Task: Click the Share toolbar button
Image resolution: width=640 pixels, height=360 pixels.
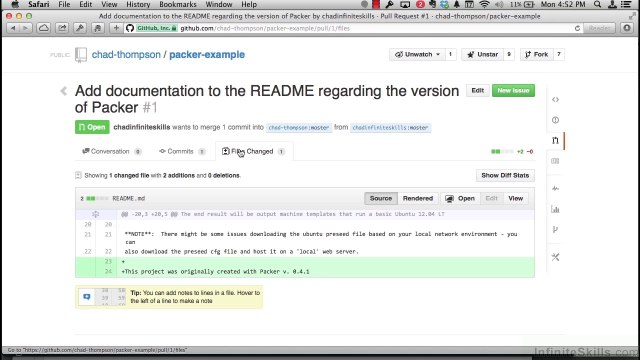Action: (x=62, y=28)
